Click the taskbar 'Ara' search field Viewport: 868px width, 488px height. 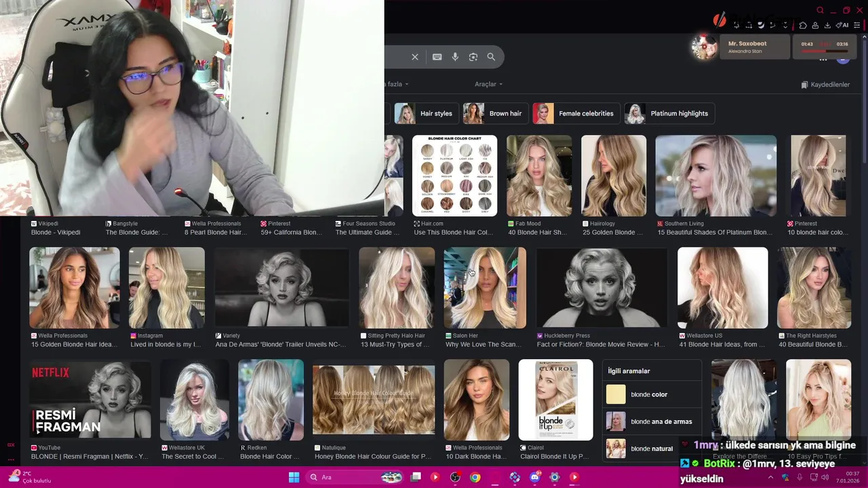point(355,477)
